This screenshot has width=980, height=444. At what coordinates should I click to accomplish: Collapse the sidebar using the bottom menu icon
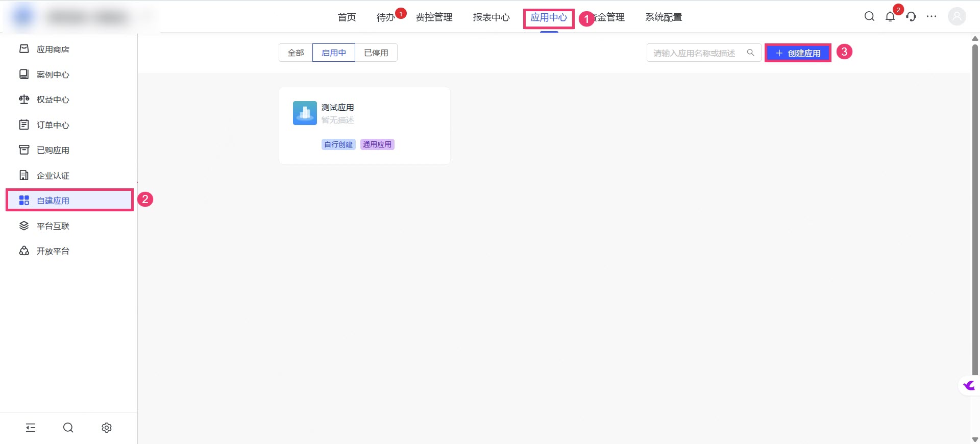click(31, 428)
